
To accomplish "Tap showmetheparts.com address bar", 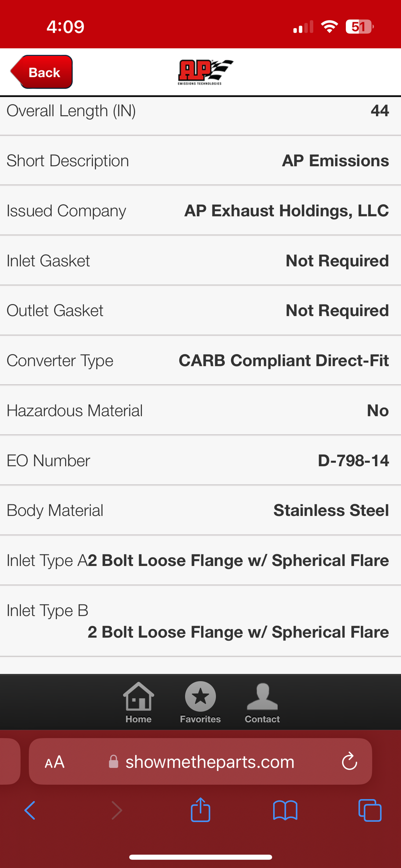I will [210, 762].
